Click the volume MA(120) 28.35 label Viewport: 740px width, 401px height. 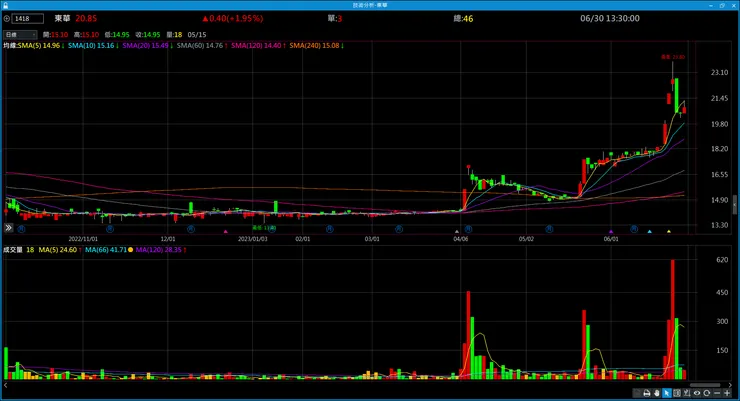[160, 250]
